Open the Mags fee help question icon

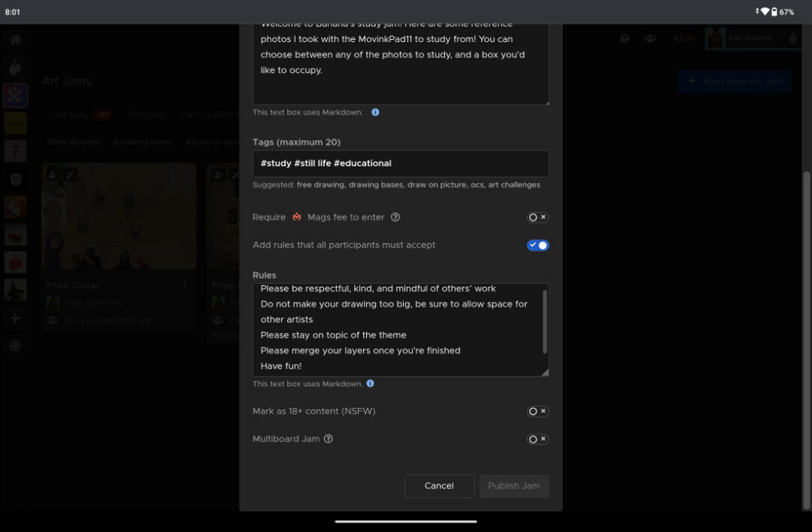coord(395,217)
